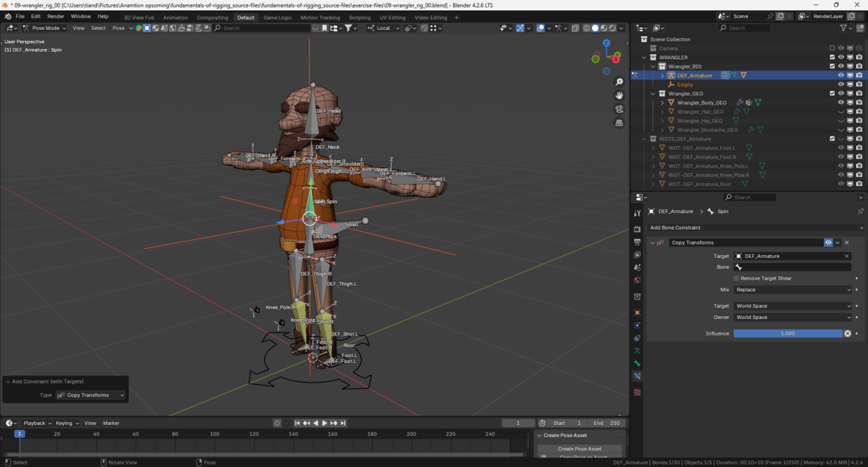
Task: Click the Create Pose Asset button
Action: (x=579, y=449)
